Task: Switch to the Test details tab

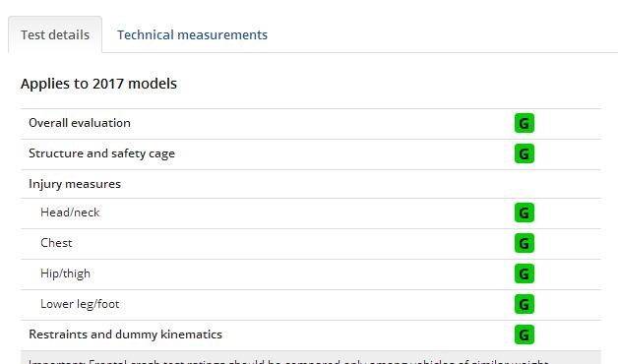Action: point(55,34)
